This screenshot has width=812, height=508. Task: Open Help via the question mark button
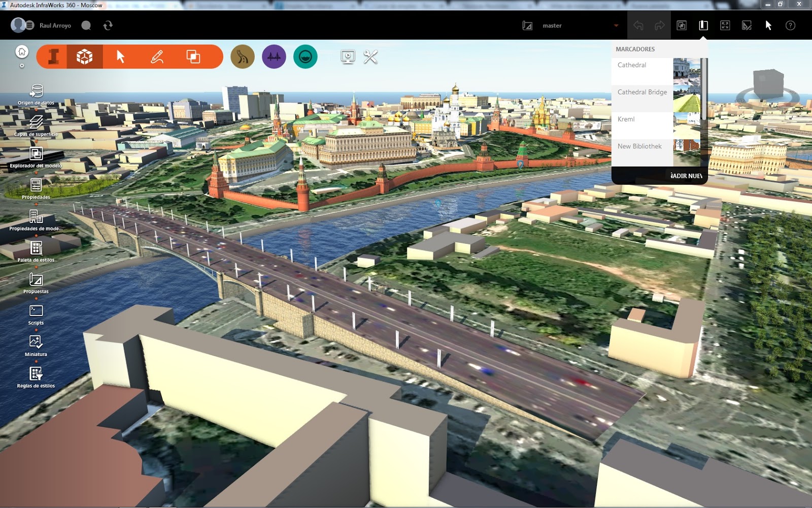click(x=790, y=25)
